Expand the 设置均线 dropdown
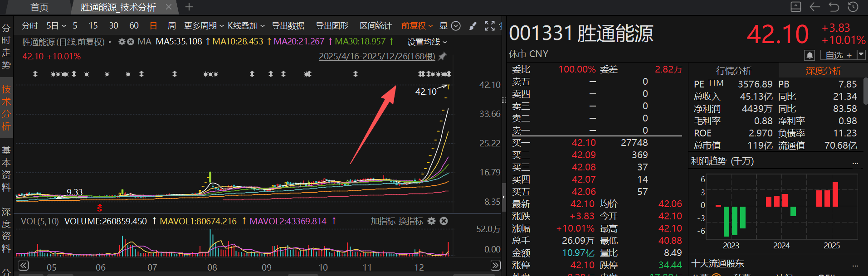This screenshot has width=868, height=276. [x=427, y=42]
